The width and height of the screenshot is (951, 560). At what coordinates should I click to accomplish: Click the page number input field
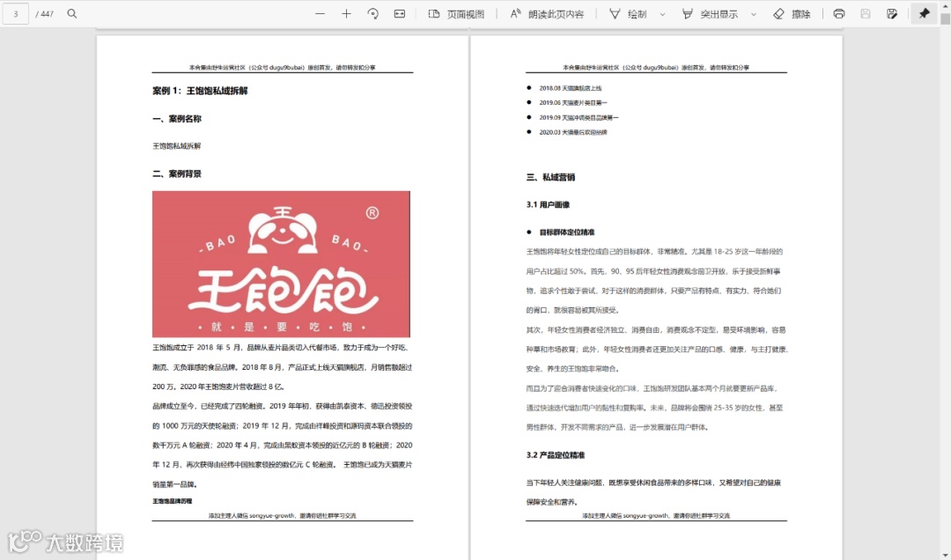coord(16,13)
